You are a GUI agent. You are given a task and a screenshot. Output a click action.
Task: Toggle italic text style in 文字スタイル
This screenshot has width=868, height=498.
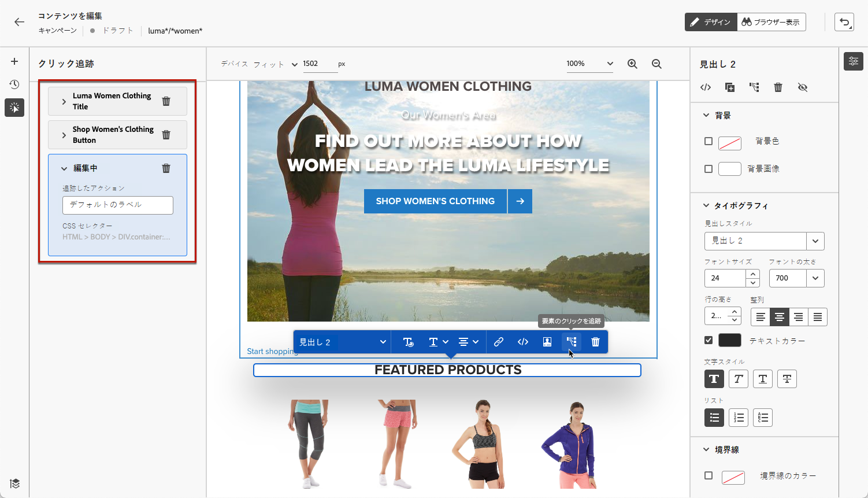(739, 379)
